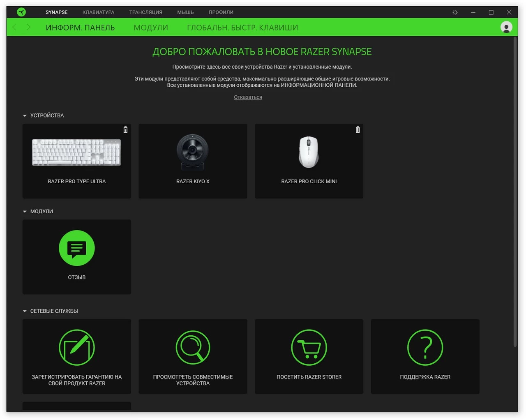Select ГЛОБАЛЬН. БЫСТР. КЛАВИШИ subtab
The image size is (526, 420).
pyautogui.click(x=242, y=28)
